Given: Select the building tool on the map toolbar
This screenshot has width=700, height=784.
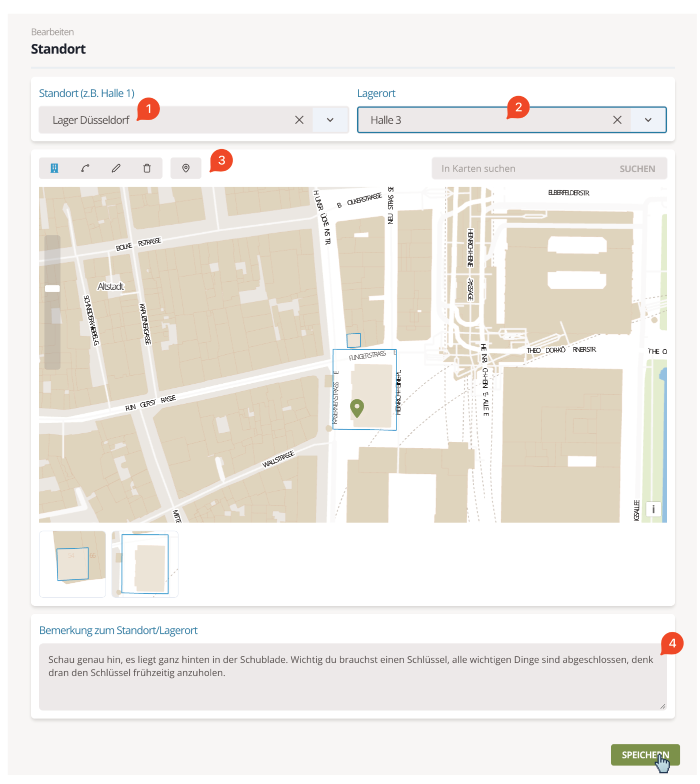Looking at the screenshot, I should point(54,168).
